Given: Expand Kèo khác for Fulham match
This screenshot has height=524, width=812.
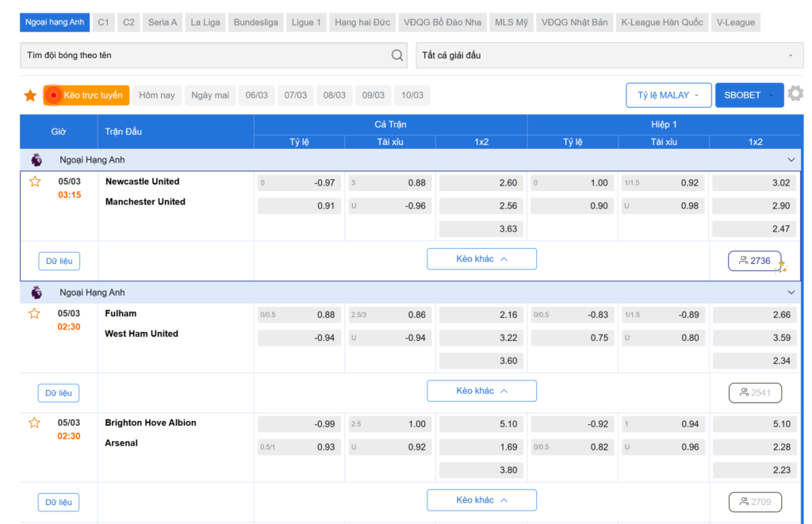Looking at the screenshot, I should point(481,391).
